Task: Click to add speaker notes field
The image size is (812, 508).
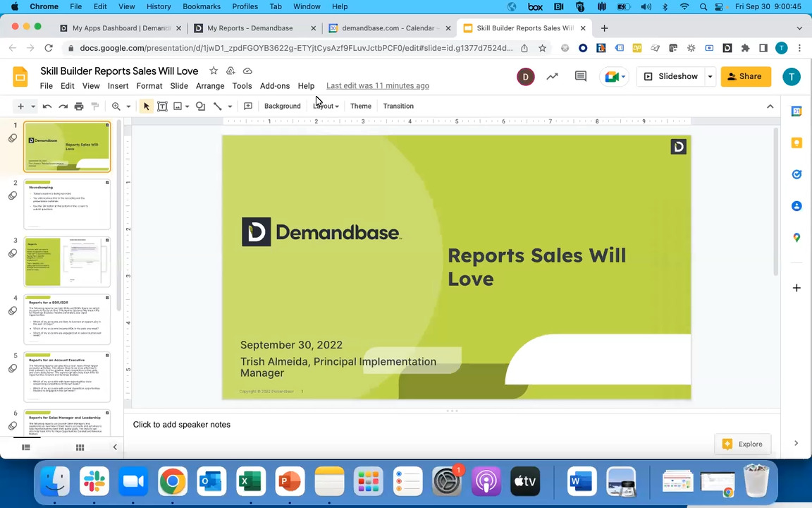Action: pyautogui.click(x=452, y=425)
